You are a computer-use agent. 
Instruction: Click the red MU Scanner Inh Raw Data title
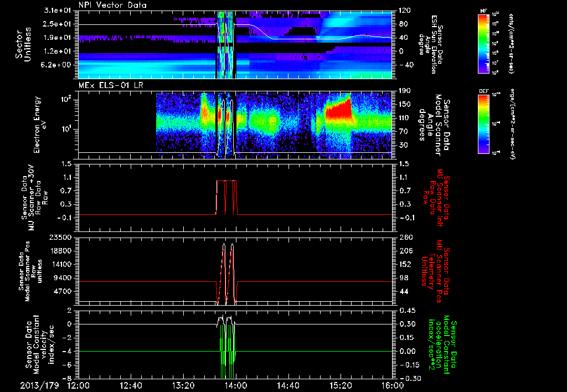pyautogui.click(x=436, y=198)
